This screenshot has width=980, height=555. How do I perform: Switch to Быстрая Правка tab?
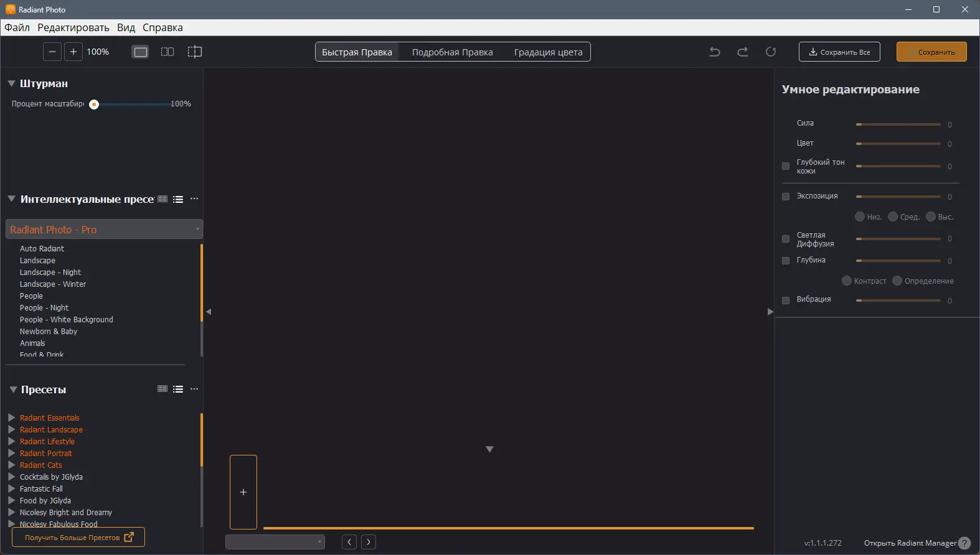coord(357,52)
